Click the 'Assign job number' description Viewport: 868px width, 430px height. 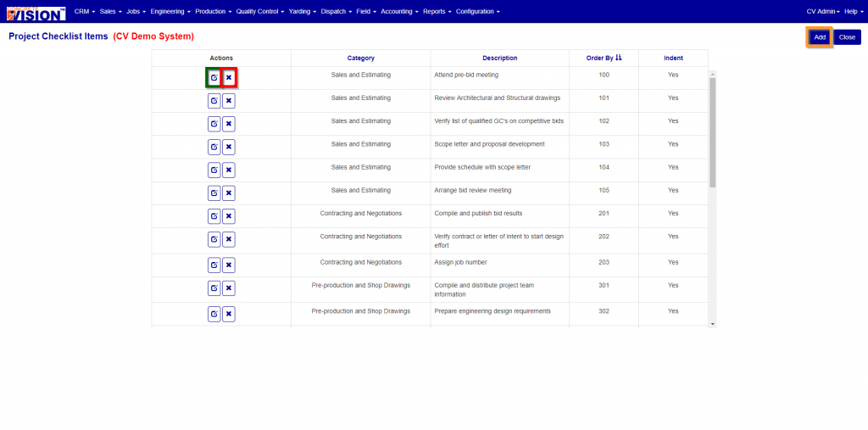tap(460, 262)
